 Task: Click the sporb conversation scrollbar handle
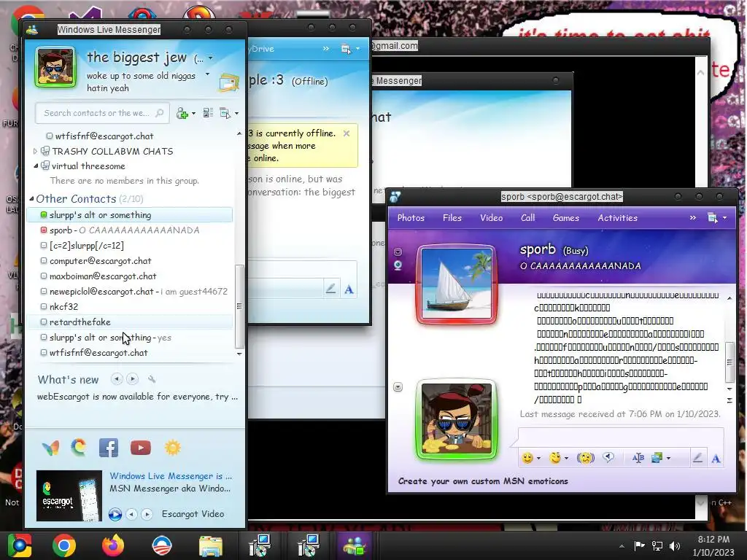point(729,362)
